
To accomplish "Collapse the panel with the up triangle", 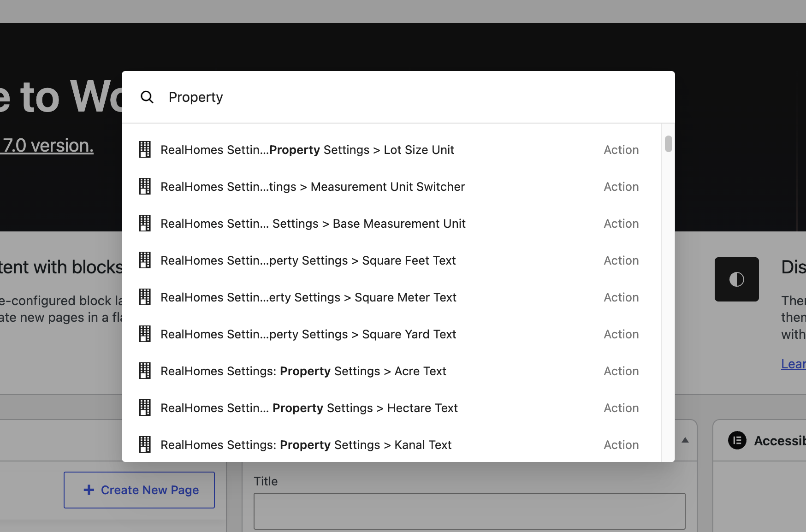I will click(x=685, y=440).
